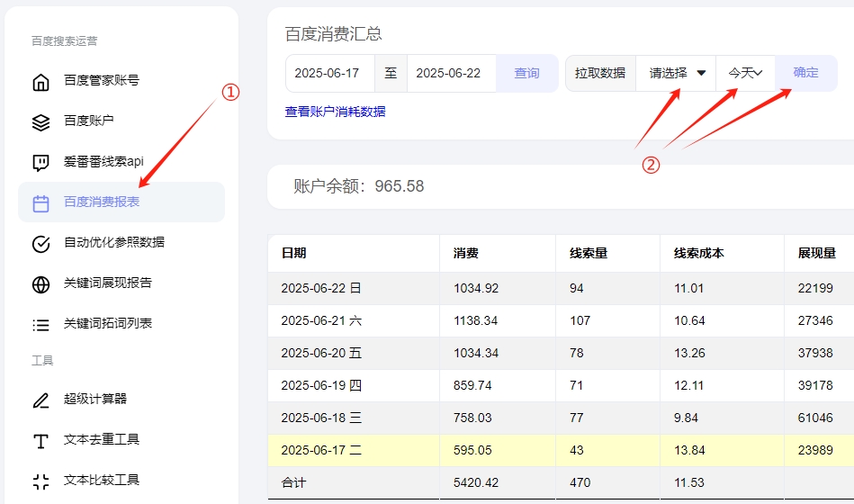The width and height of the screenshot is (854, 504).
Task: Click lead cost 13.26
Action: 689,353
